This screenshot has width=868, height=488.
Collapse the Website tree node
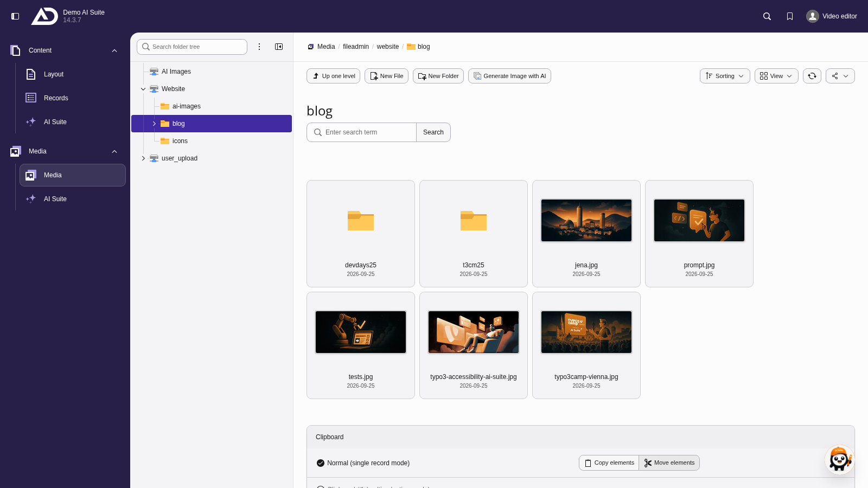(x=143, y=89)
